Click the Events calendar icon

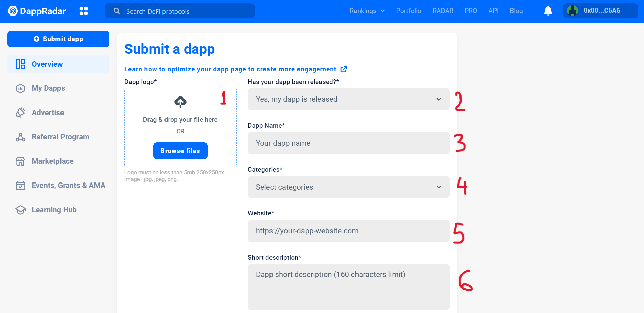click(x=20, y=186)
